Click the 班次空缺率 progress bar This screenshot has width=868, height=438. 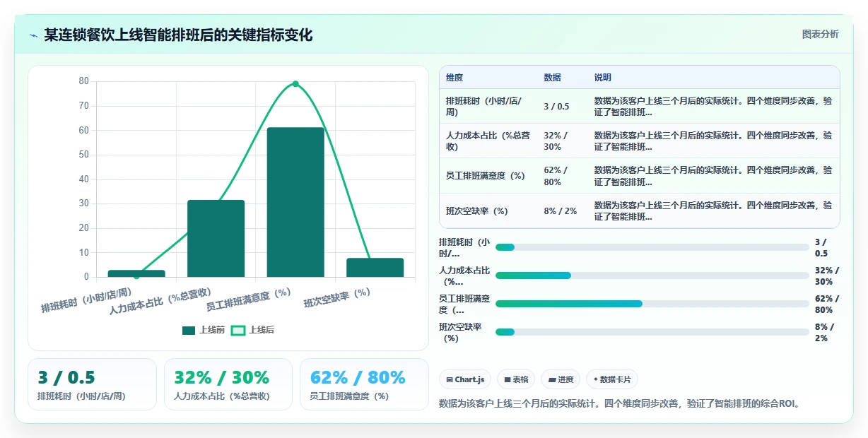(x=652, y=332)
